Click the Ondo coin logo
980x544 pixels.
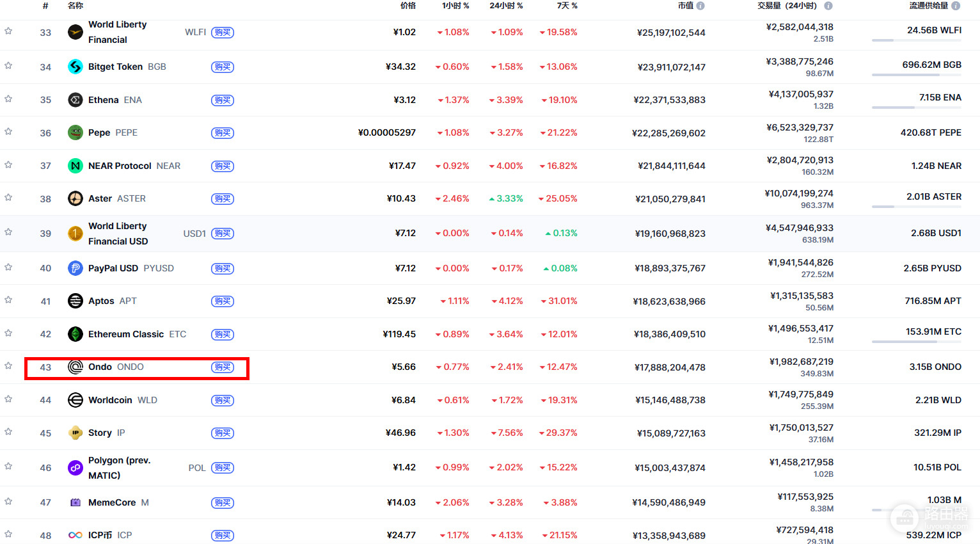[75, 367]
